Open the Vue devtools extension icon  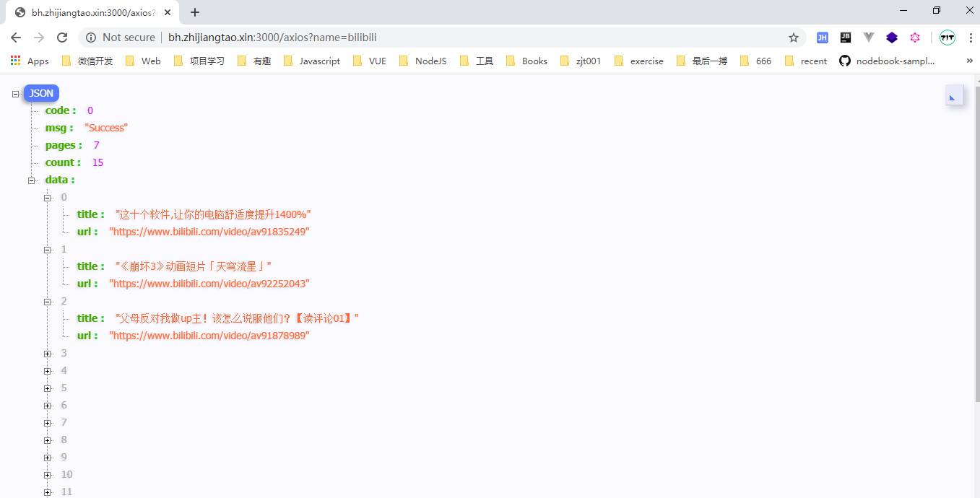coord(869,38)
